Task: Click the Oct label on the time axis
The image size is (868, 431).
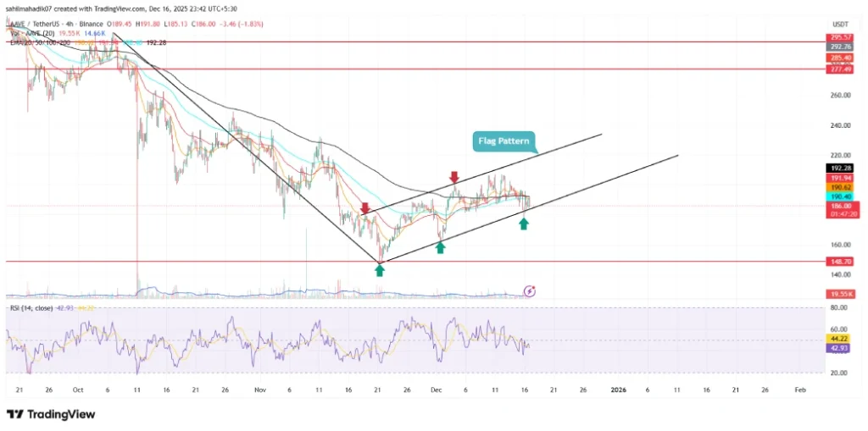Action: 77,390
